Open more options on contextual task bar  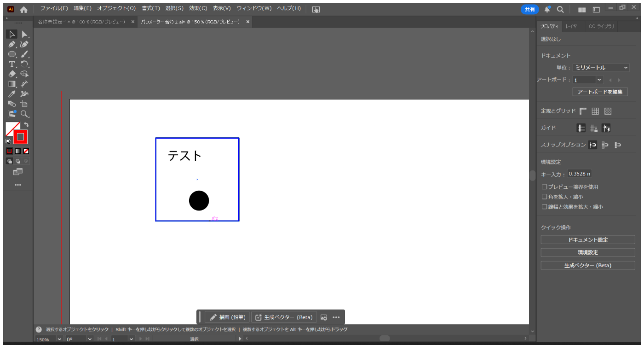coord(336,317)
